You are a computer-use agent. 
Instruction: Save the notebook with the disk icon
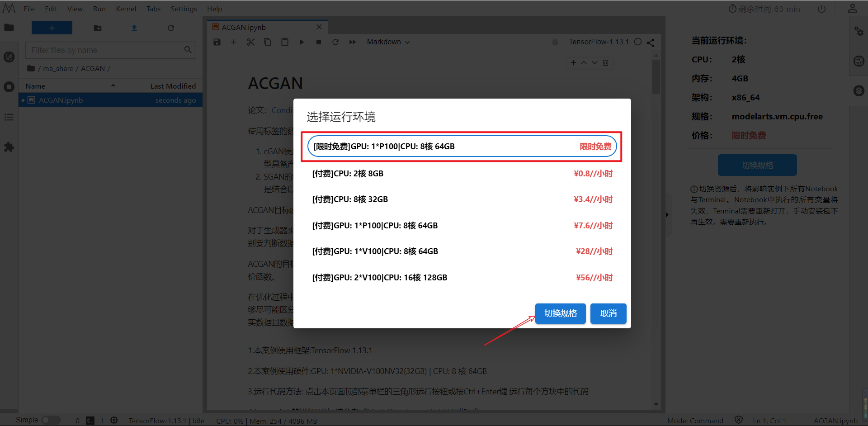217,42
